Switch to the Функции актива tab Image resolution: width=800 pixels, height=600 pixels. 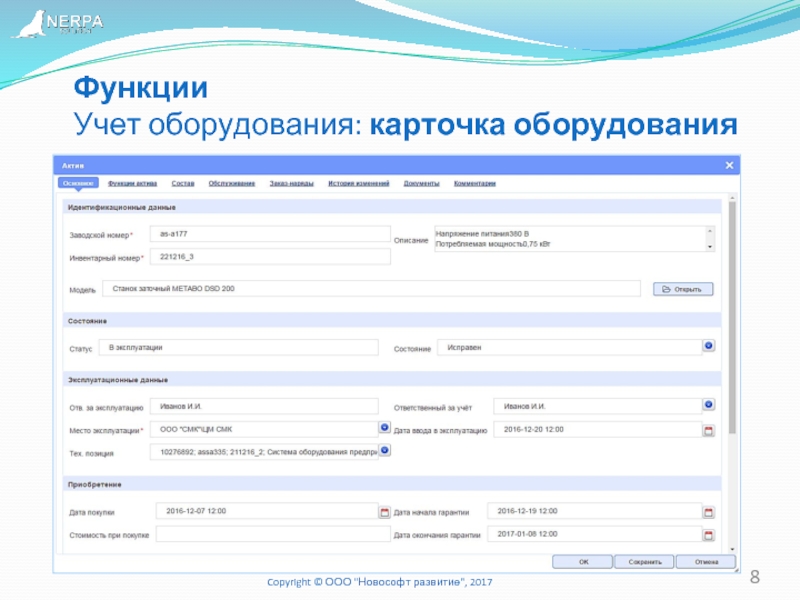click(132, 184)
